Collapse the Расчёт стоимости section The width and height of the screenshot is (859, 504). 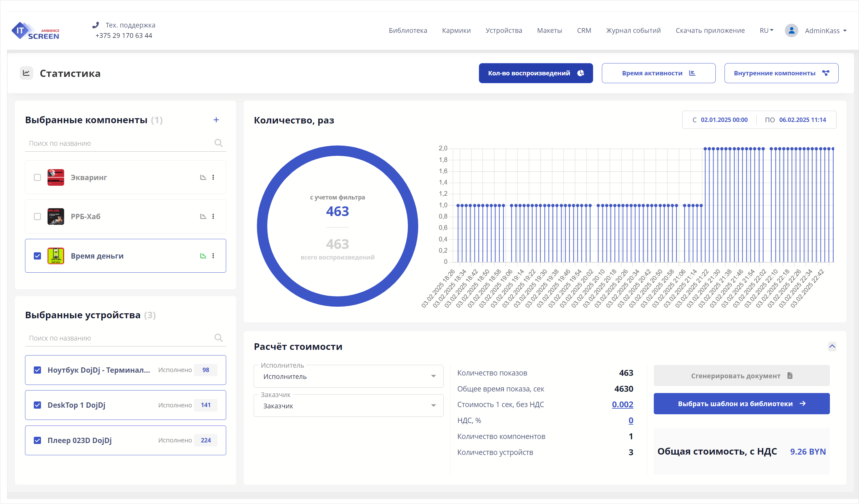click(832, 346)
